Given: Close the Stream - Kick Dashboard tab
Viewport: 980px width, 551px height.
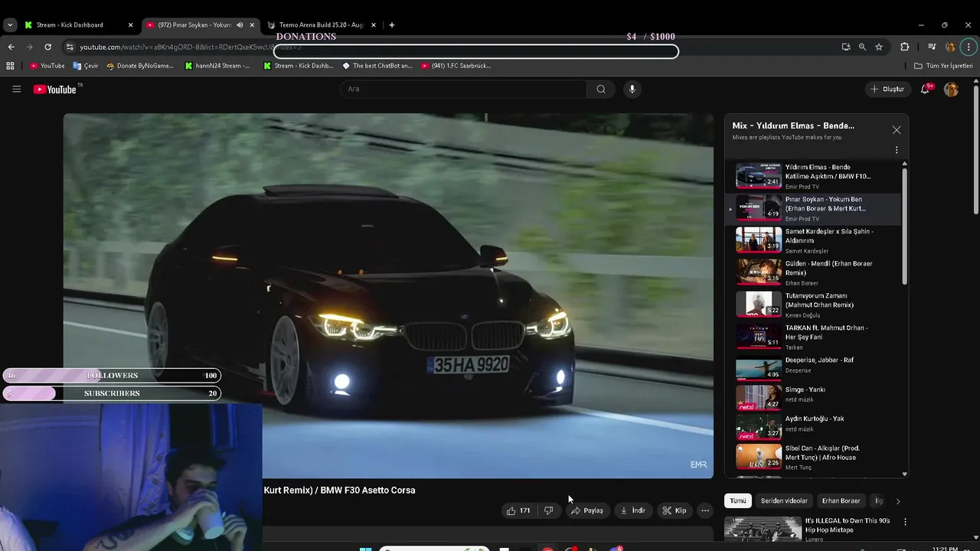Looking at the screenshot, I should 130,24.
